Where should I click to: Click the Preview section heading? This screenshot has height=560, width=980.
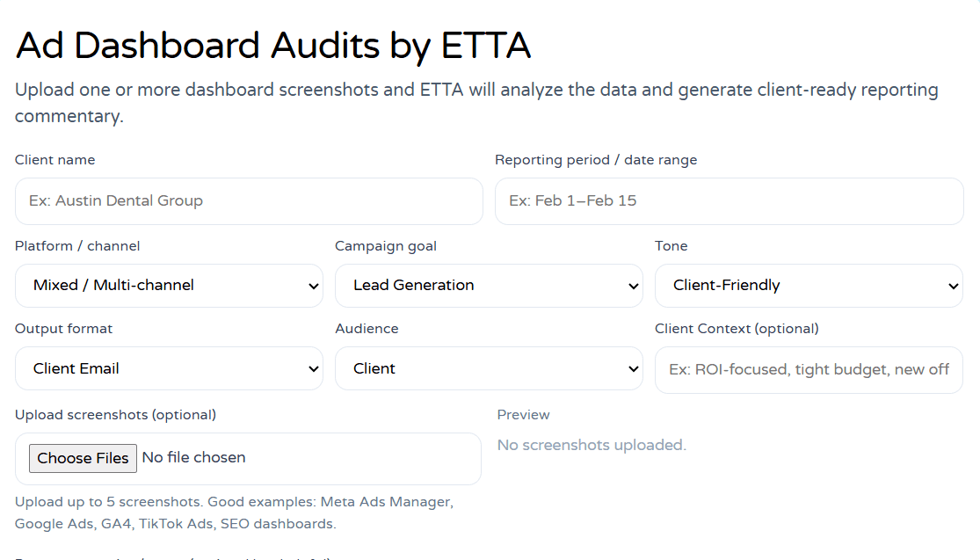[x=523, y=414]
